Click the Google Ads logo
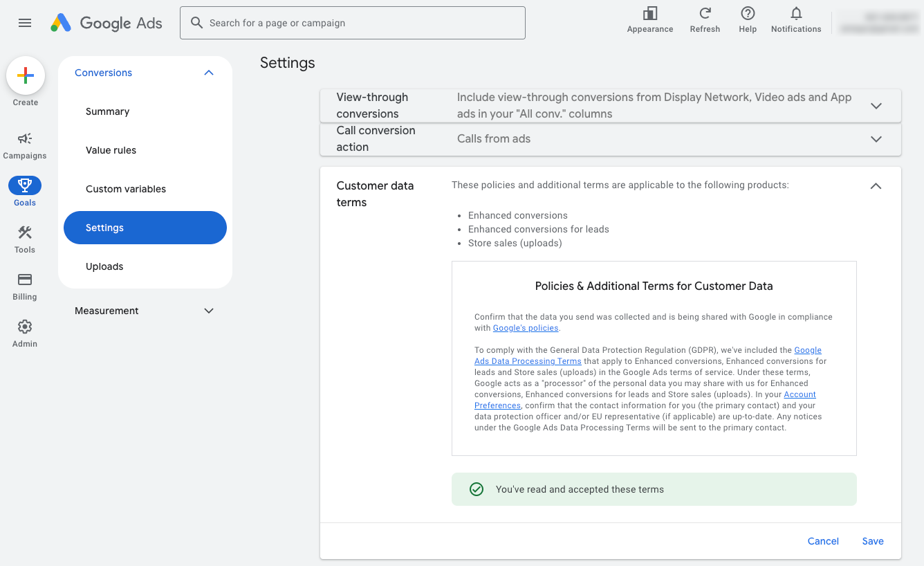924x566 pixels. click(107, 23)
